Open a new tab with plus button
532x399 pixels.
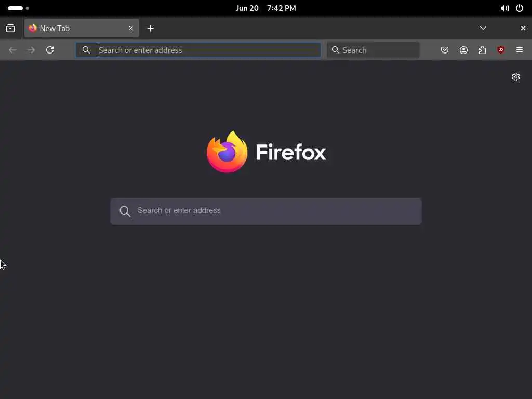[150, 29]
